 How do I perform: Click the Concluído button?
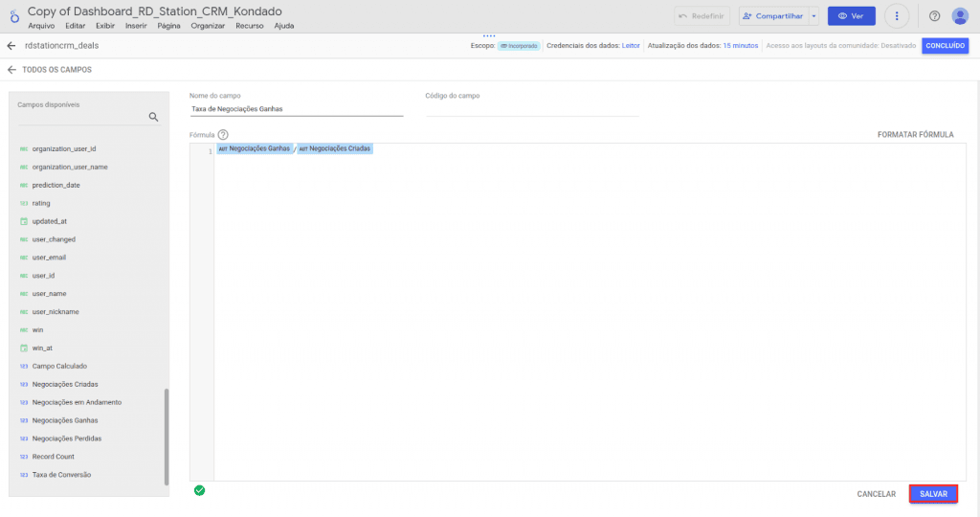[x=945, y=45]
